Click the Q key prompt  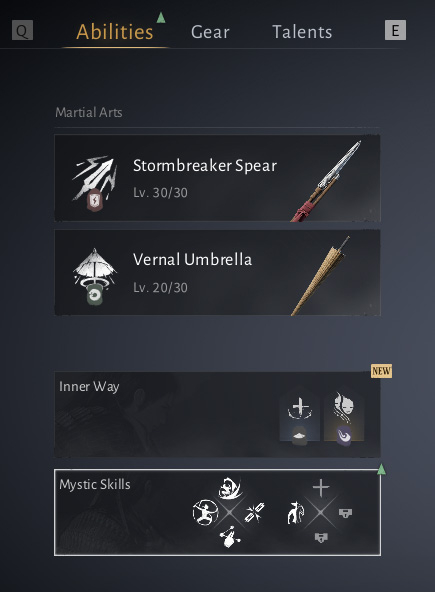[x=22, y=30]
